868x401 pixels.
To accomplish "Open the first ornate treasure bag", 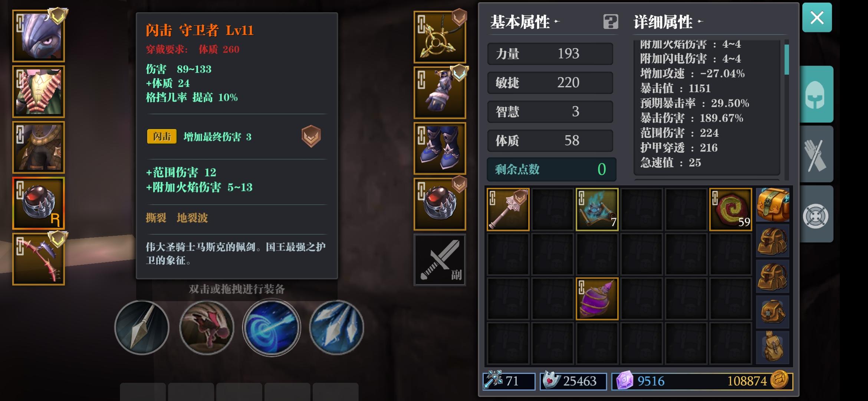I will (x=773, y=205).
